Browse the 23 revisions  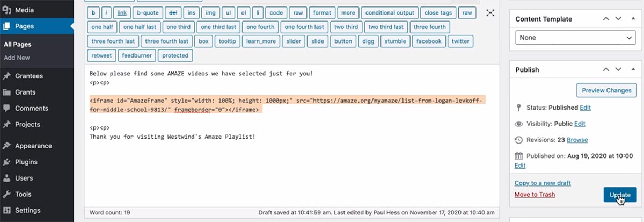coord(577,140)
